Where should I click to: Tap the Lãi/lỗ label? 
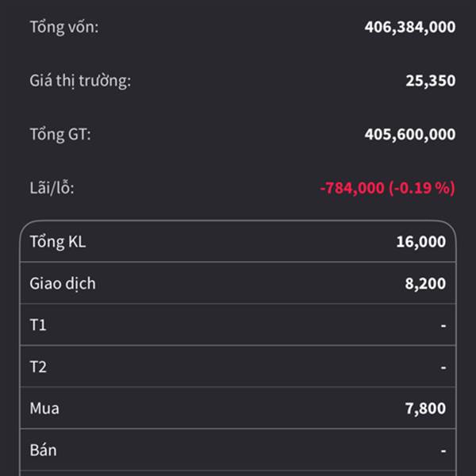pyautogui.click(x=52, y=188)
